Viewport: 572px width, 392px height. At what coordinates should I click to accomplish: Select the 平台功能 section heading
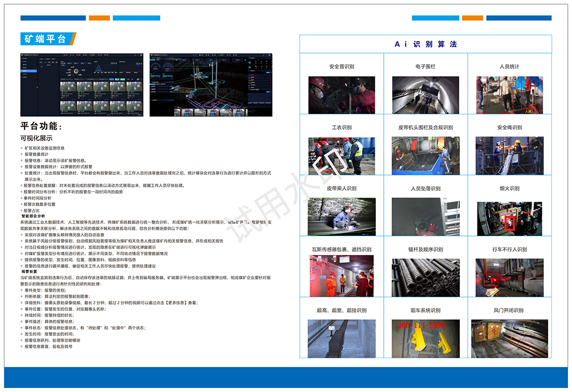[41, 126]
